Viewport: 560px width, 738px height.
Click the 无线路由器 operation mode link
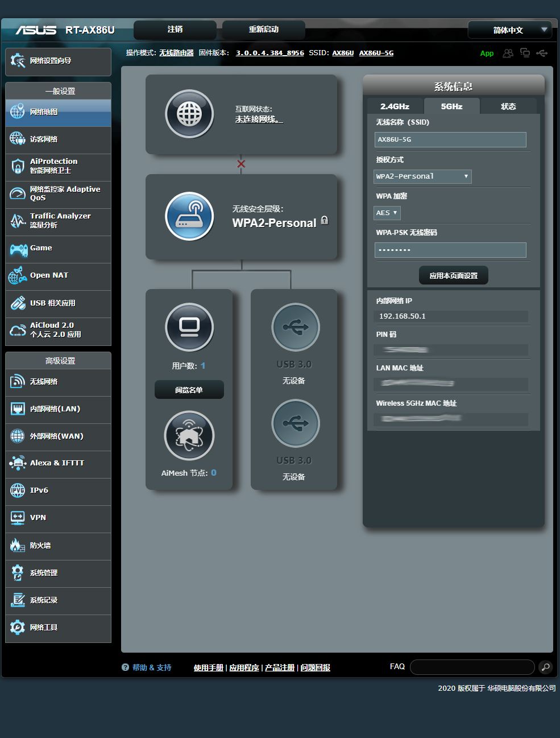tap(176, 53)
